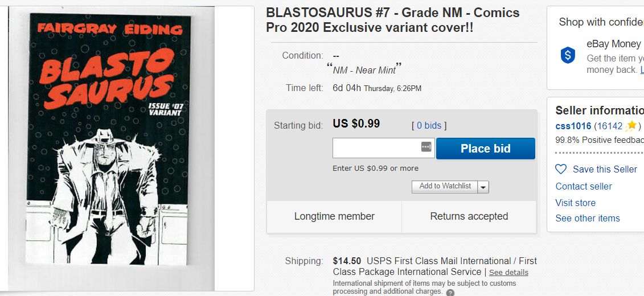The width and height of the screenshot is (644, 296).
Task: Click the Contact seller link
Action: (x=584, y=186)
